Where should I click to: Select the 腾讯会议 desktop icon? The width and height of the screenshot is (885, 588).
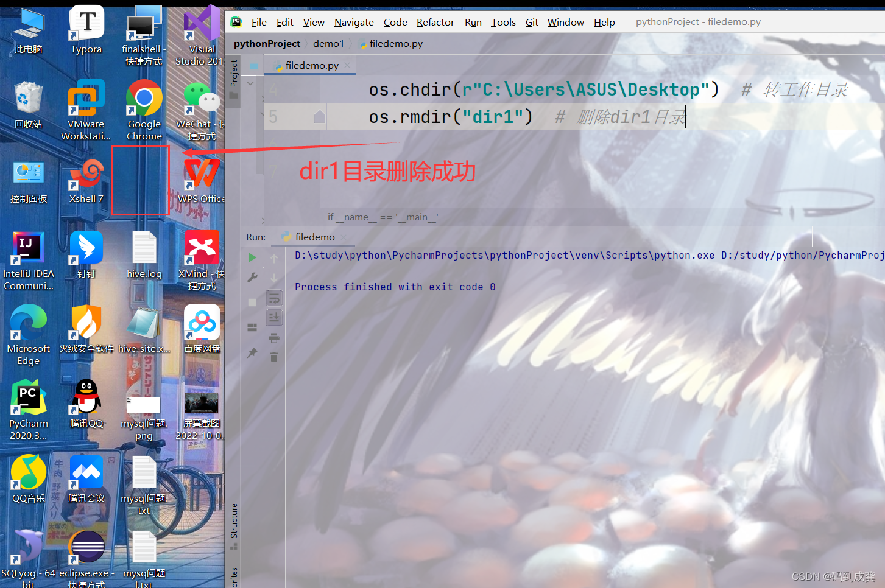[86, 479]
